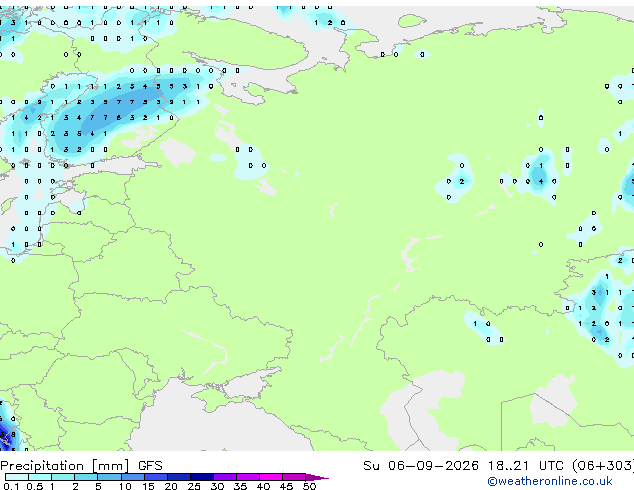634x490 pixels.
Task: Select the 2–5 mm legend color swatch
Action: tap(86, 477)
